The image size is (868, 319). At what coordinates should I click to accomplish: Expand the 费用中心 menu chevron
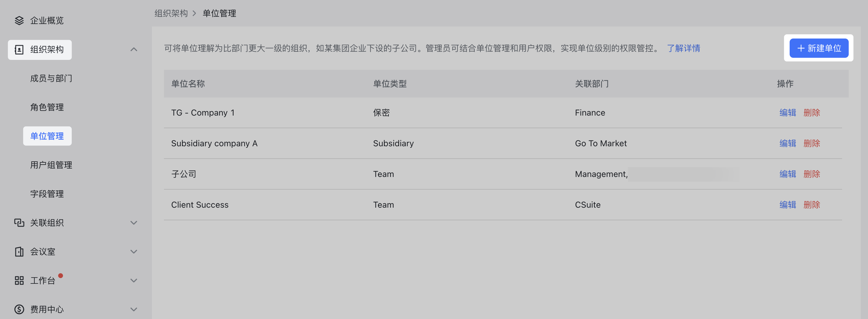click(134, 309)
